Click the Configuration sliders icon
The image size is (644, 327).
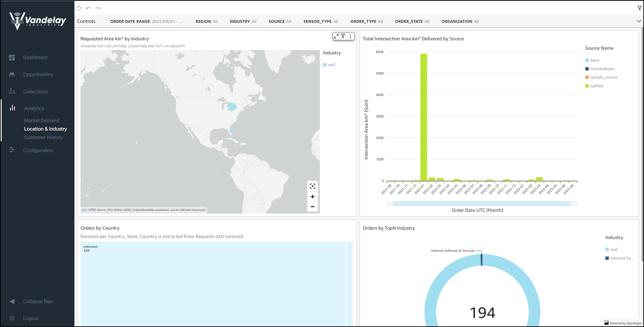[x=12, y=150]
